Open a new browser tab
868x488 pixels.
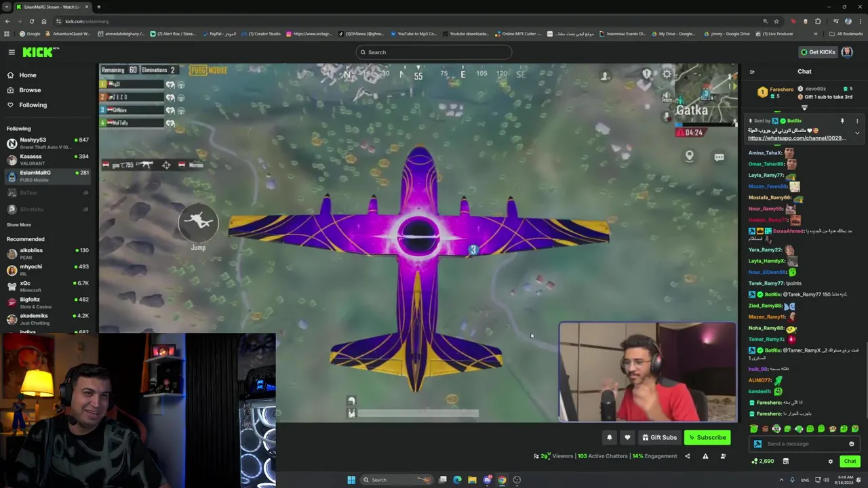98,7
